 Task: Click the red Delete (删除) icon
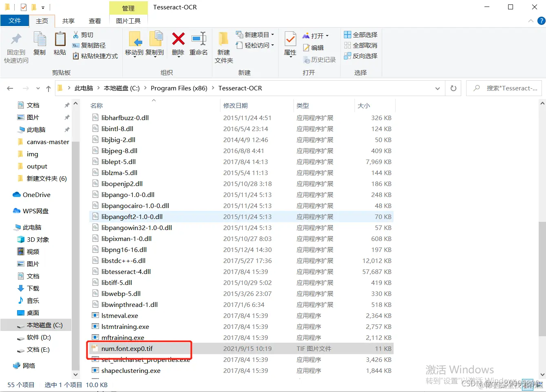pyautogui.click(x=178, y=39)
